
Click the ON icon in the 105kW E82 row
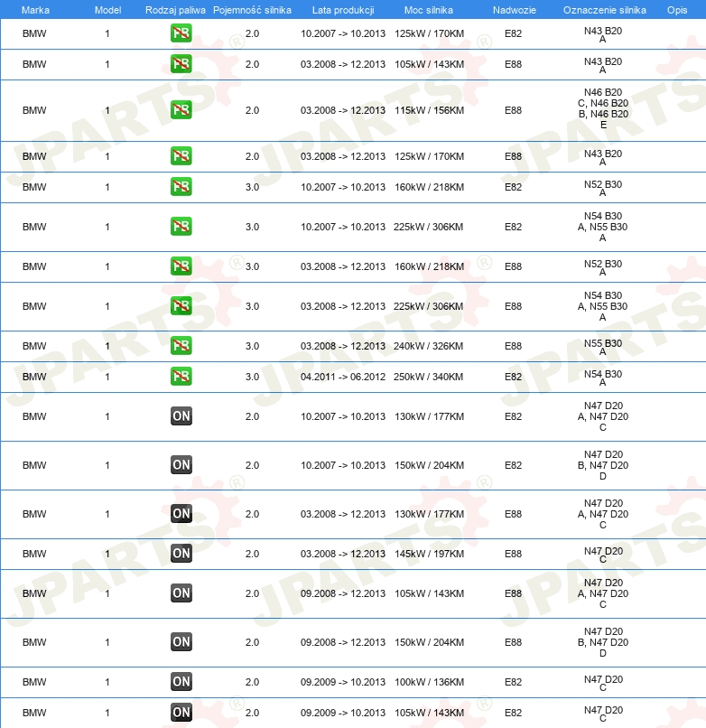coord(181,713)
